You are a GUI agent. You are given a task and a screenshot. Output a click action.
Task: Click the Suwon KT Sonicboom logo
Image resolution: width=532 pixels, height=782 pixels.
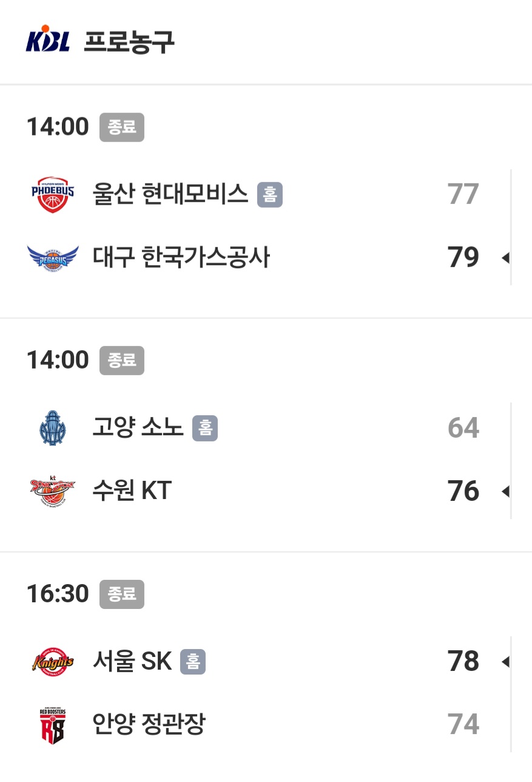point(53,491)
